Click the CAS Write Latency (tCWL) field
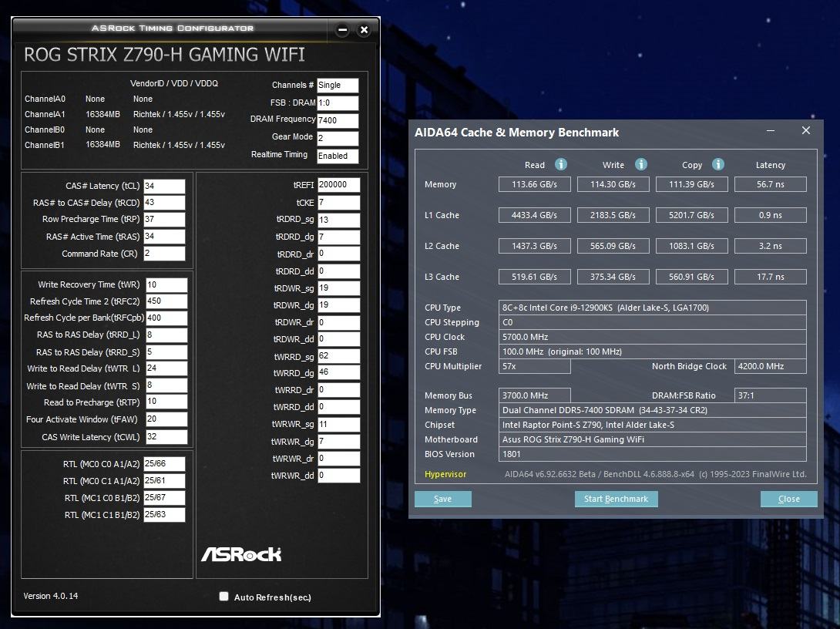The width and height of the screenshot is (840, 629). pyautogui.click(x=166, y=436)
